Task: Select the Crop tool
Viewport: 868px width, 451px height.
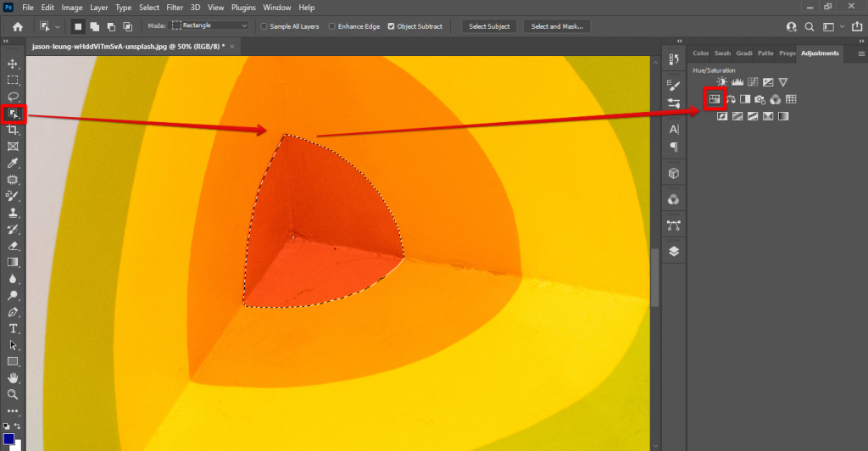Action: (x=14, y=130)
